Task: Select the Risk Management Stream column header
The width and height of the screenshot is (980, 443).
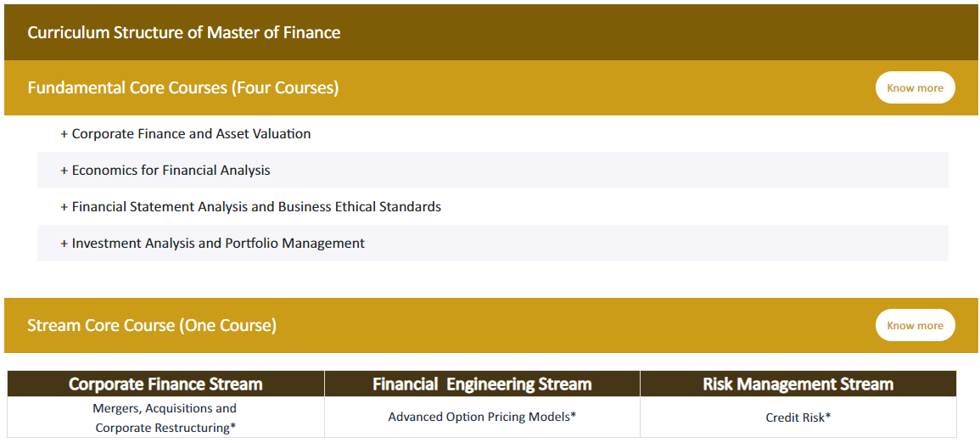Action: [x=798, y=384]
